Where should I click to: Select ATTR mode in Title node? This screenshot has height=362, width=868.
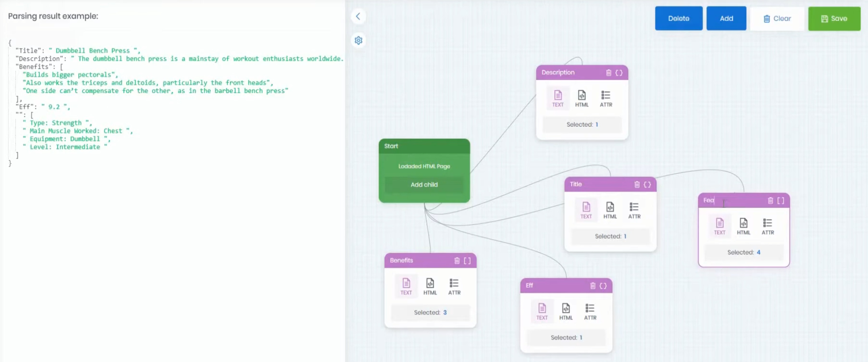(634, 210)
